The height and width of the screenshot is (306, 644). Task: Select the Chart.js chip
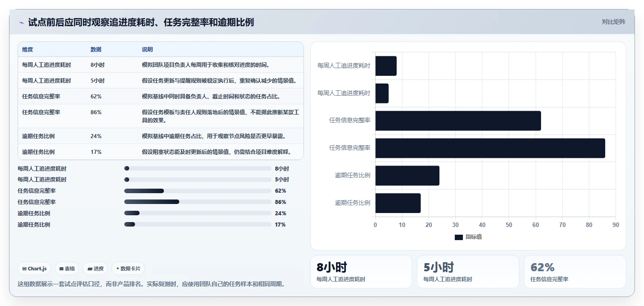click(35, 269)
